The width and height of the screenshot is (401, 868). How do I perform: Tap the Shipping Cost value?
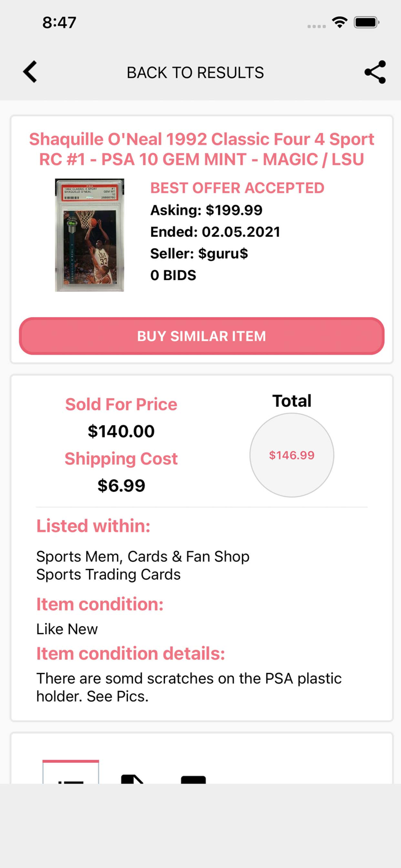[x=121, y=486]
